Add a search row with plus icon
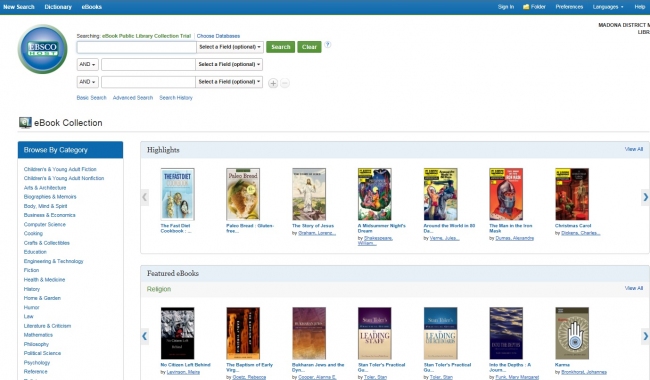Image resolution: width=650 pixels, height=380 pixels. point(273,83)
